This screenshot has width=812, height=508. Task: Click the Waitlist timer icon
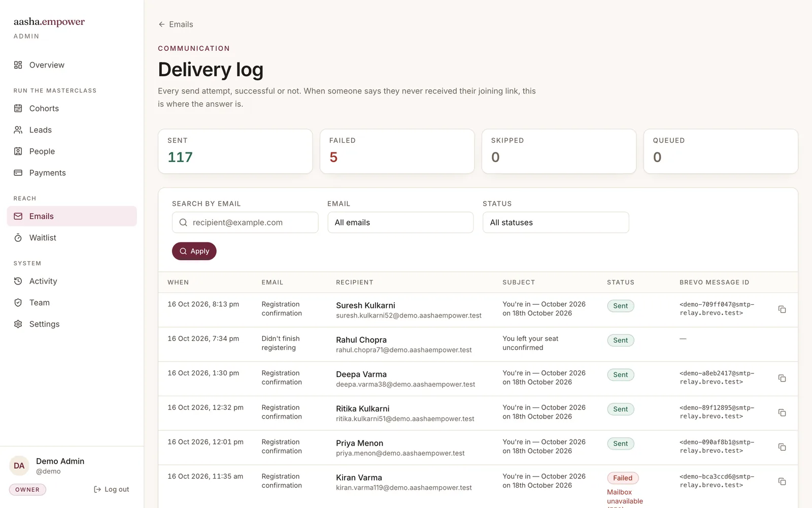(x=18, y=238)
